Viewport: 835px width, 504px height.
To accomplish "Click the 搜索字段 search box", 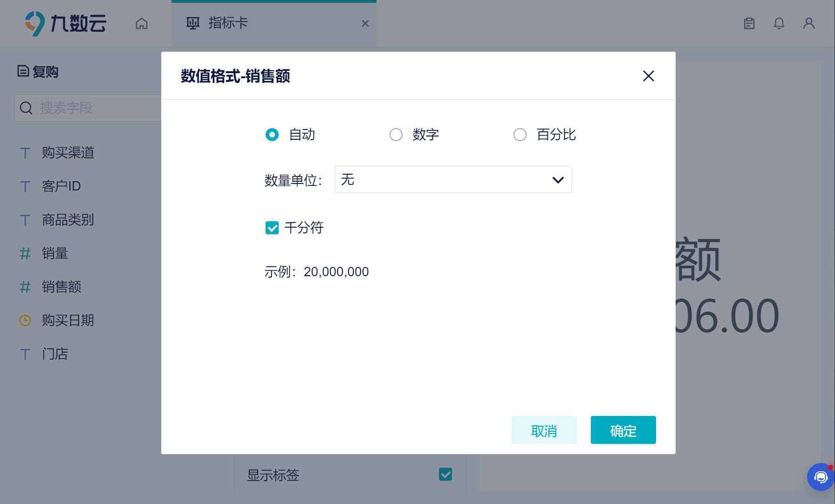I will pos(89,108).
